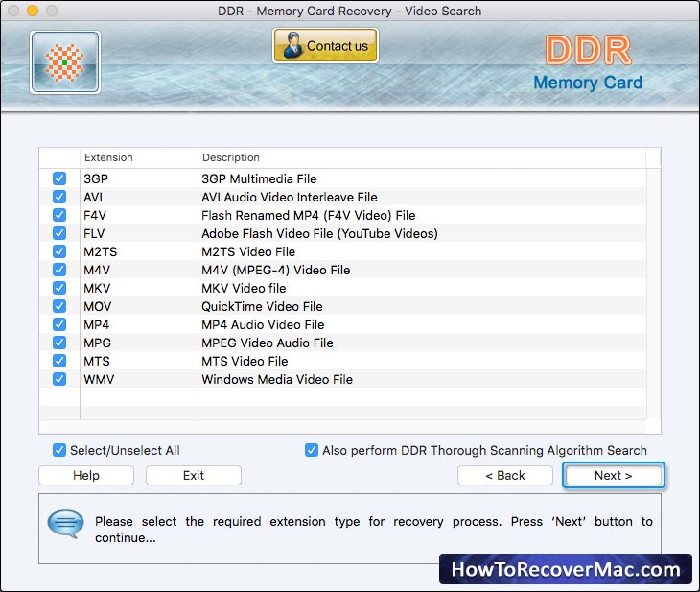Click the M2TS extension cell

click(x=139, y=252)
